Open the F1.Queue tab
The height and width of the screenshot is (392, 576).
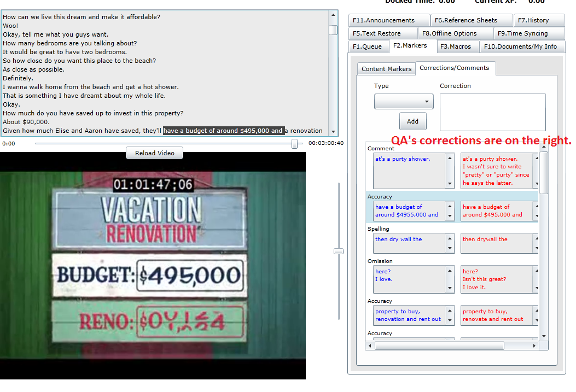coord(368,46)
